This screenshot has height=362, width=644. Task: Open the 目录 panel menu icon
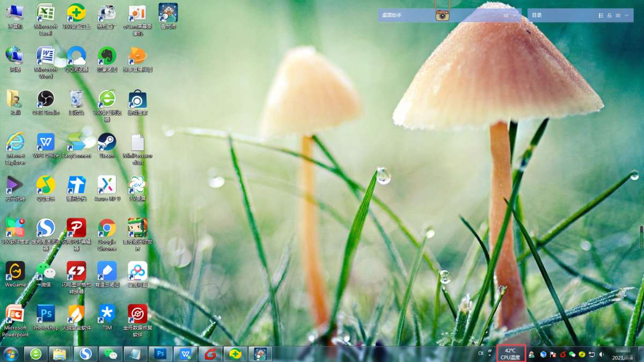point(618,16)
